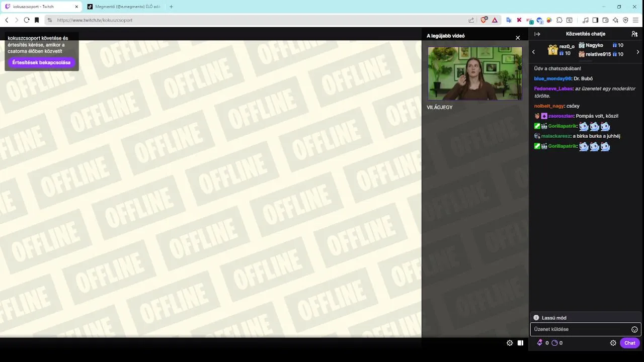
Task: Open the browser hamburger menu
Action: pyautogui.click(x=636, y=20)
